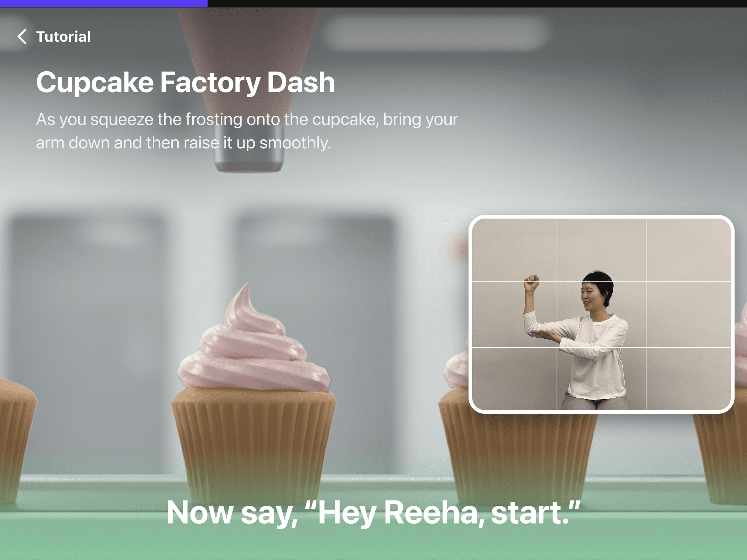The height and width of the screenshot is (560, 747).
Task: Click the purple filled portion of progress bar
Action: 103,3
